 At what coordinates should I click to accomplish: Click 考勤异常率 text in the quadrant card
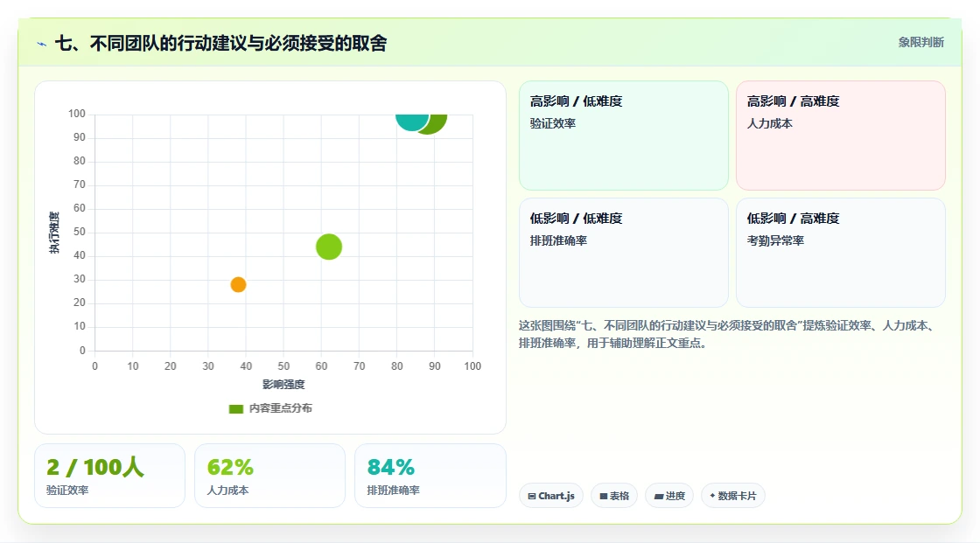[x=775, y=240]
